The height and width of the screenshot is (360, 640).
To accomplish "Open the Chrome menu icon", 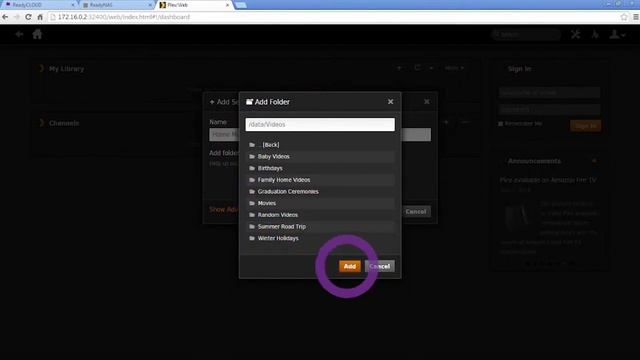I will pos(636,17).
